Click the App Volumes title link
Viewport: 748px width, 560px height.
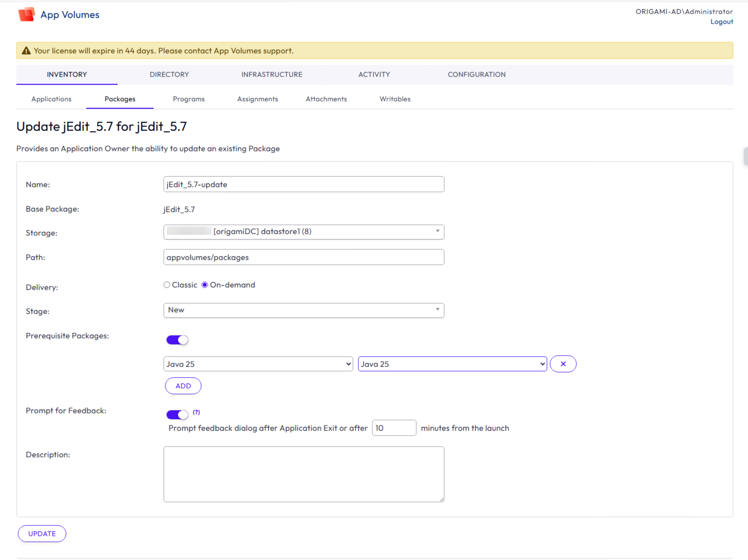pos(70,15)
